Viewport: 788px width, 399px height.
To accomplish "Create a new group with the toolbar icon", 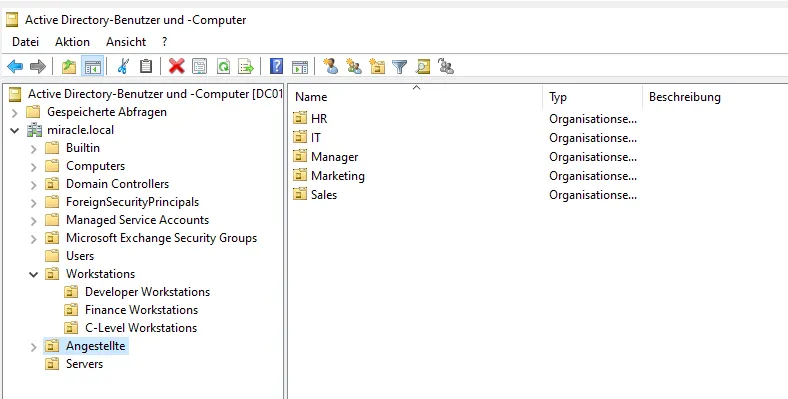I will [354, 66].
